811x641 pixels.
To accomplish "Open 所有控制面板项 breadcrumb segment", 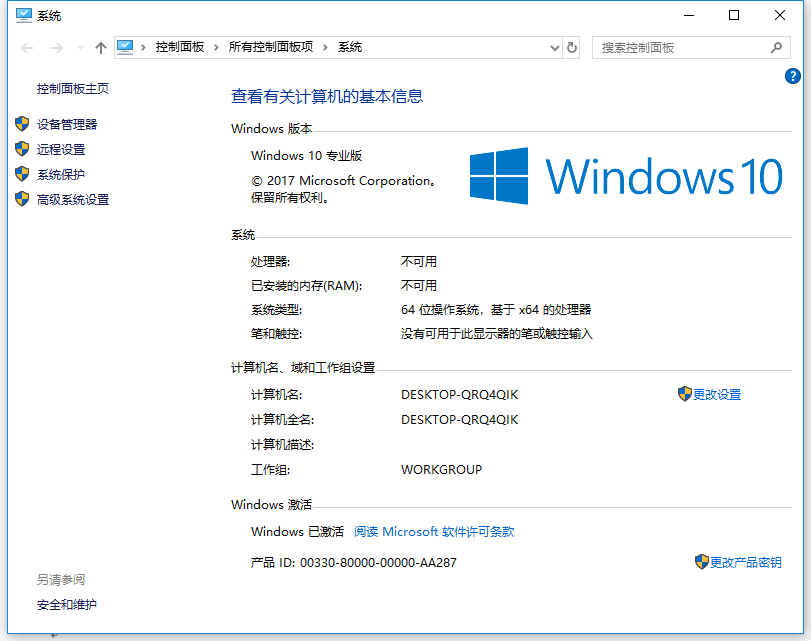I will click(x=271, y=47).
